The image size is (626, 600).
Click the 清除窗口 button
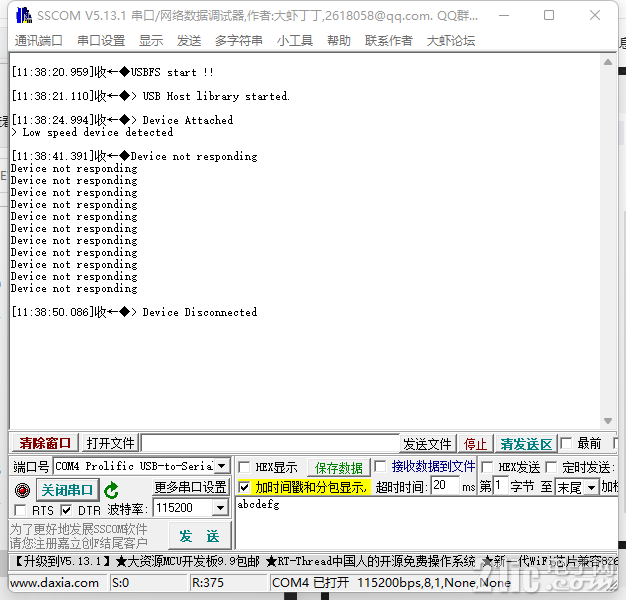[x=44, y=443]
